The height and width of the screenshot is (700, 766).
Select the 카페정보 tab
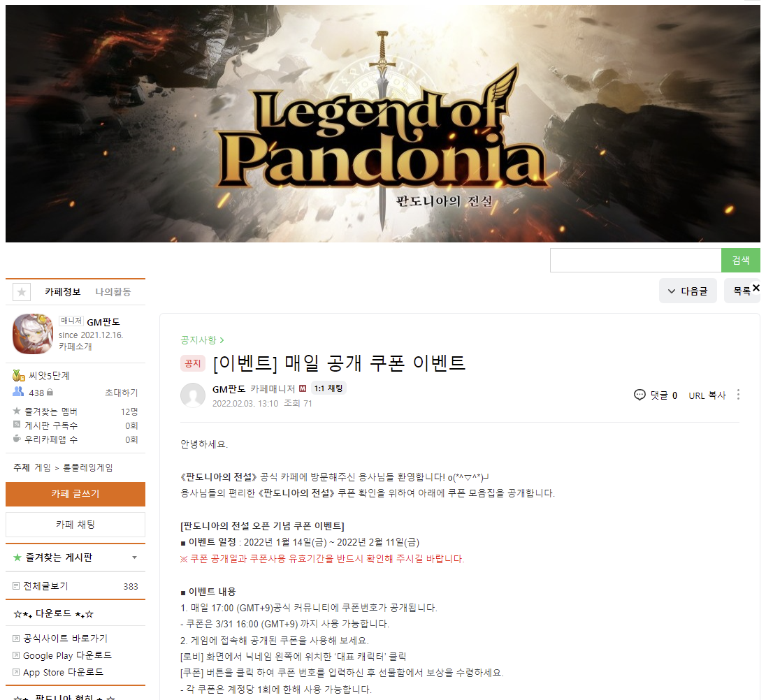[x=62, y=292]
